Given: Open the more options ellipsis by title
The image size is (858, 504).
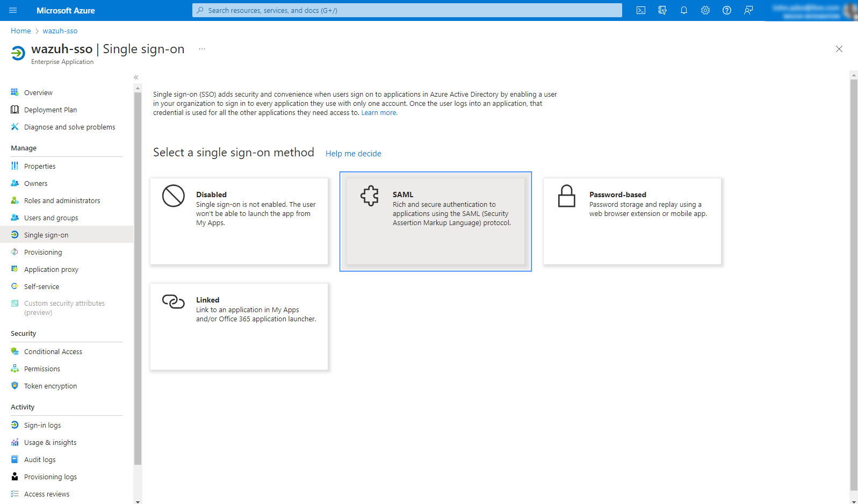Looking at the screenshot, I should [202, 49].
